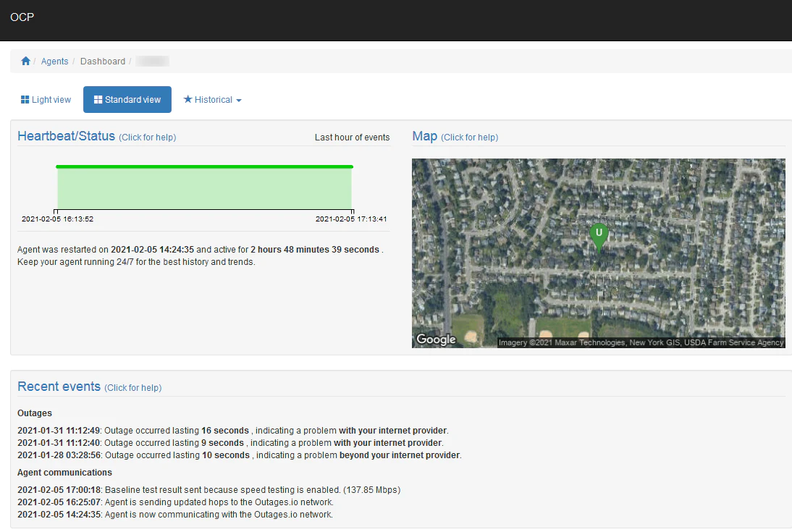Switch to Light view
The image size is (792, 532).
(x=46, y=100)
